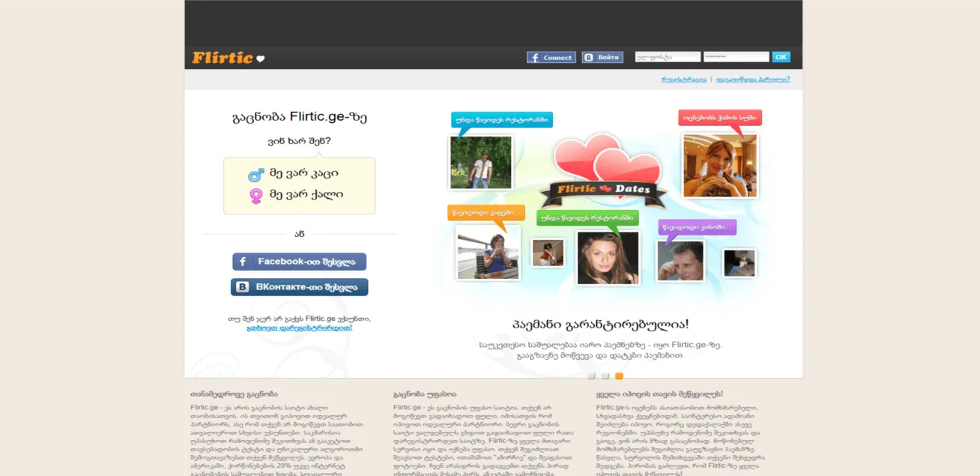
Task: Click the purple speech bubble caption
Action: [698, 226]
